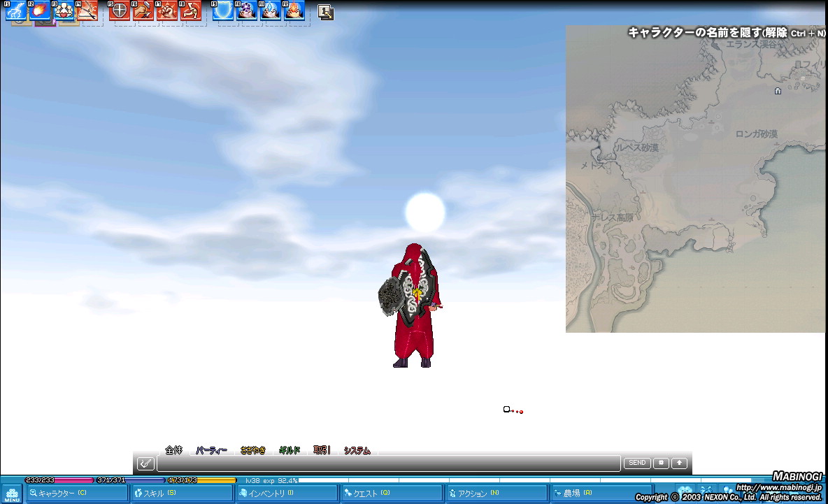Switch to the パーティー chat tab
Viewport: 828px width, 504px height.
coord(211,451)
